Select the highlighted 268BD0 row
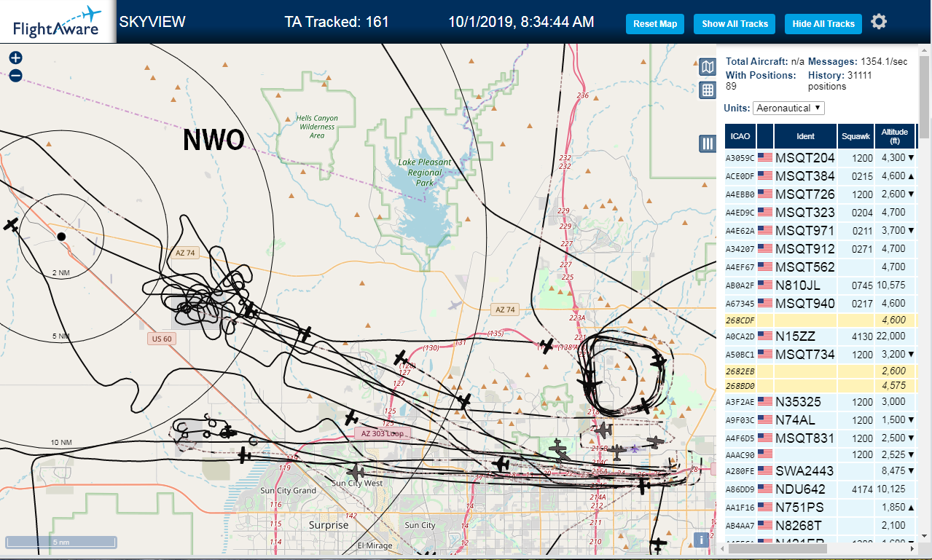Viewport: 932px width, 560px height. pyautogui.click(x=820, y=385)
